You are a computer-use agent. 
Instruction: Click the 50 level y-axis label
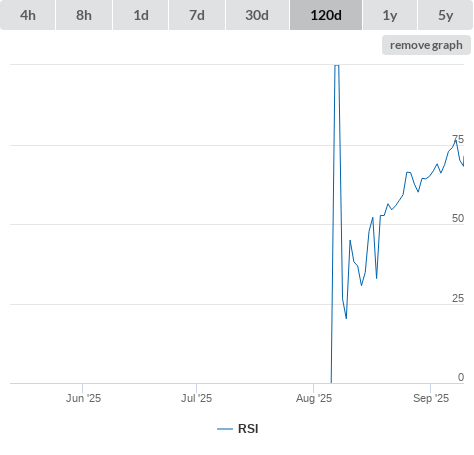point(458,218)
